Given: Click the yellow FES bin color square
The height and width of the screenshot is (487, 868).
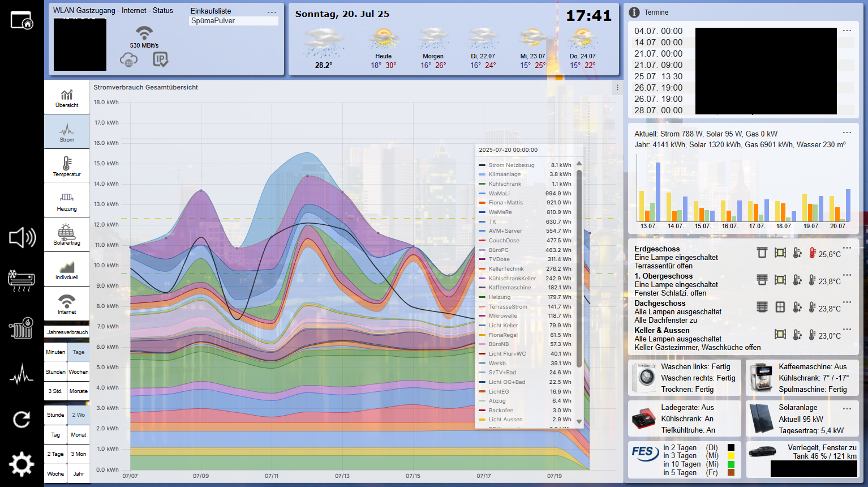Looking at the screenshot, I should (x=731, y=456).
